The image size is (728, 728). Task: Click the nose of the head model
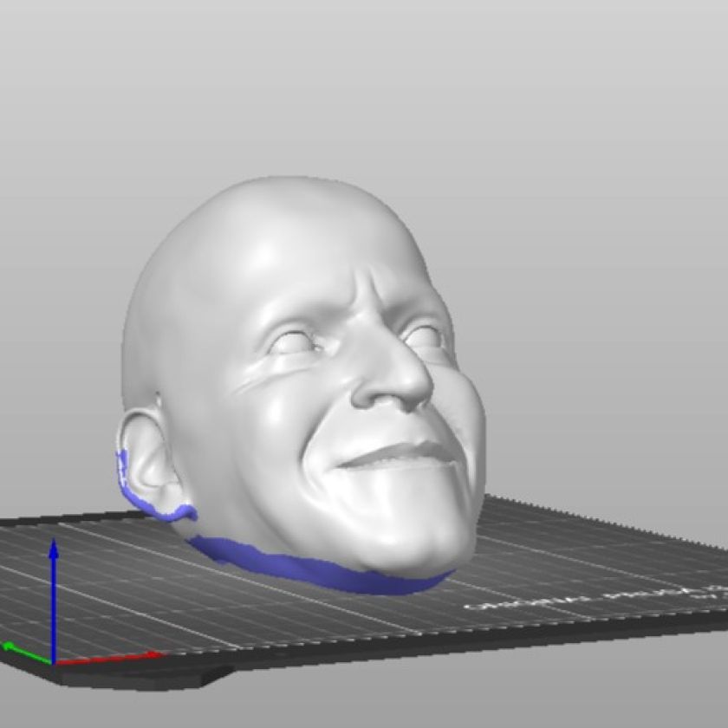pos(399,381)
